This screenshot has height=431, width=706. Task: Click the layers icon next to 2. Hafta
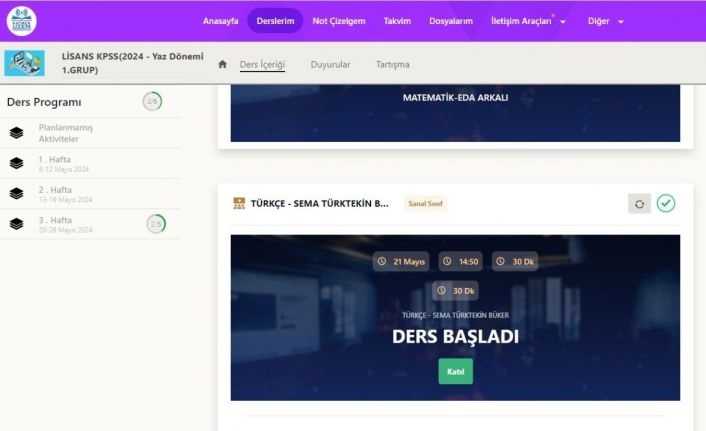pyautogui.click(x=16, y=193)
